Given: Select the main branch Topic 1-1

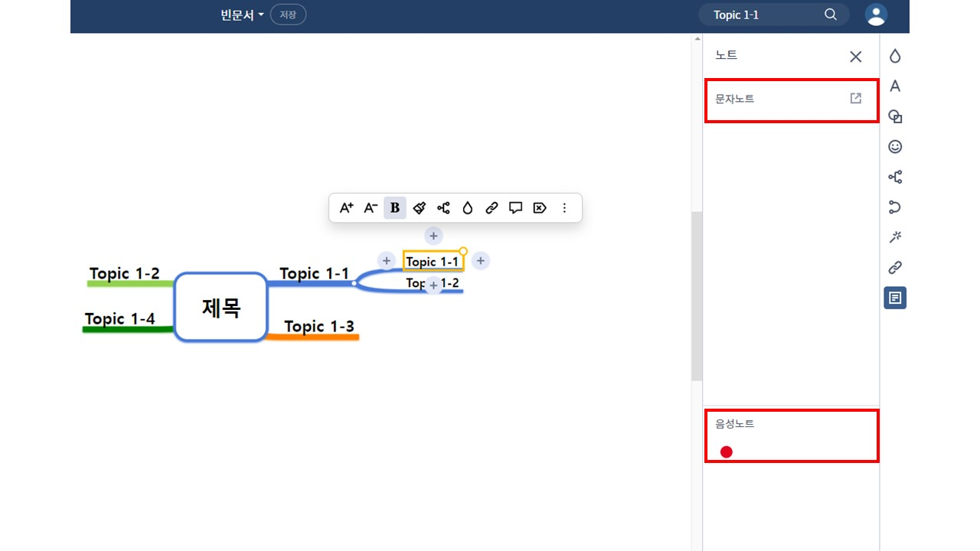Looking at the screenshot, I should pyautogui.click(x=314, y=273).
